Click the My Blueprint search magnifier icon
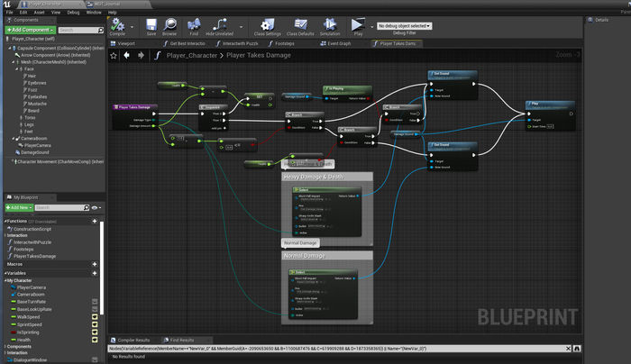The height and width of the screenshot is (364, 631). [87, 207]
